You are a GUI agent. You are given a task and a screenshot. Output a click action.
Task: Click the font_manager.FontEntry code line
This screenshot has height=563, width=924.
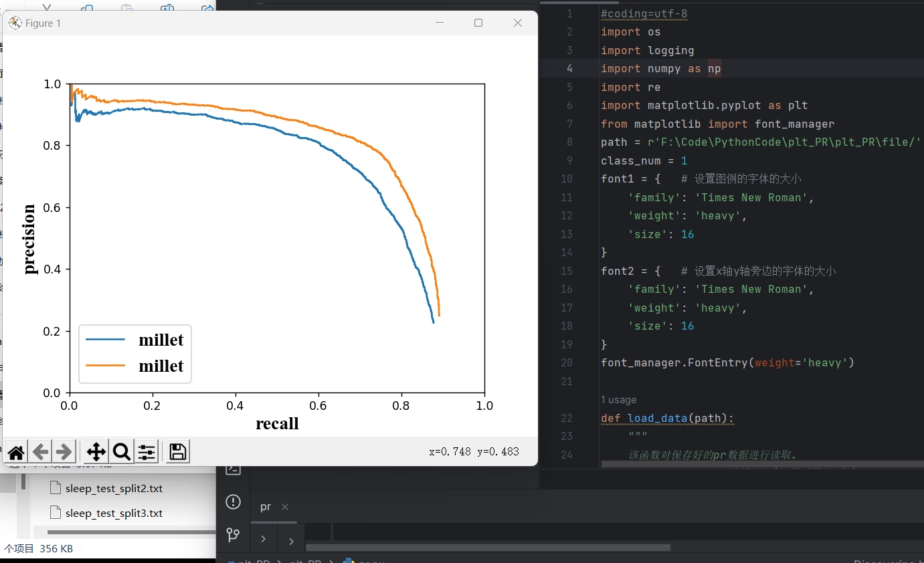pyautogui.click(x=727, y=362)
